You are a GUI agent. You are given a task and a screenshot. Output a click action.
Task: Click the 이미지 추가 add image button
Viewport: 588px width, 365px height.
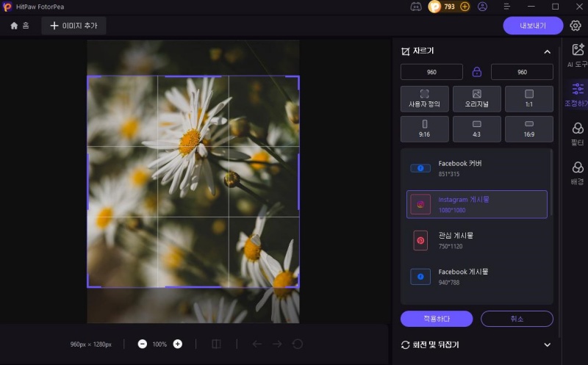click(74, 26)
